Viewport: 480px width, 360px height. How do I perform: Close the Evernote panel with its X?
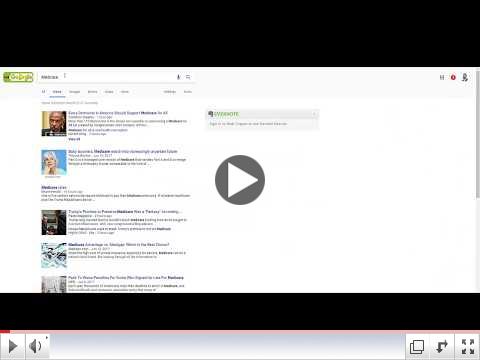[x=314, y=114]
